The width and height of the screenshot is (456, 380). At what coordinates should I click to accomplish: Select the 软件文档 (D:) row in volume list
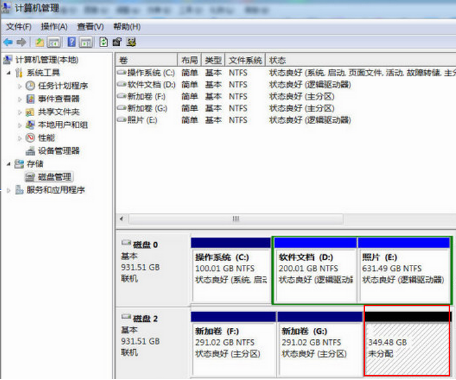click(286, 85)
